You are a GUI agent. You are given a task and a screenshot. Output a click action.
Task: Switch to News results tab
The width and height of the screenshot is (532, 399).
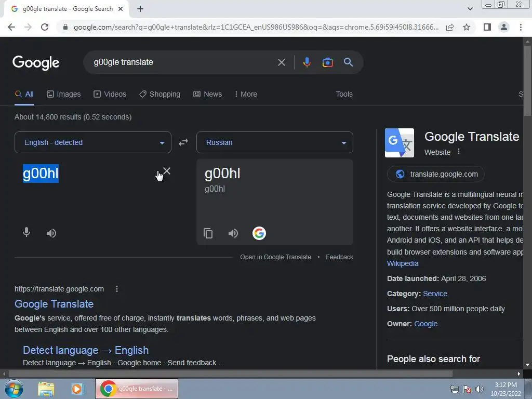(208, 94)
